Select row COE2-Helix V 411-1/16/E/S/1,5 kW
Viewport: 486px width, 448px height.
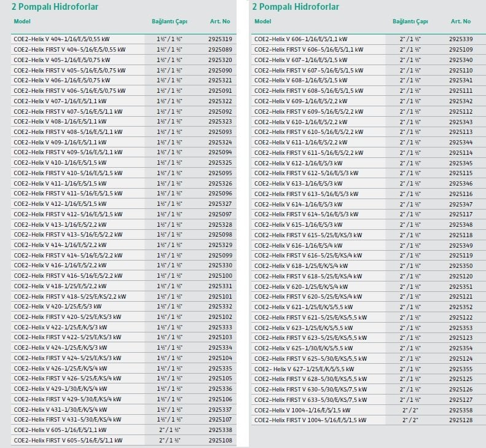[123, 184]
